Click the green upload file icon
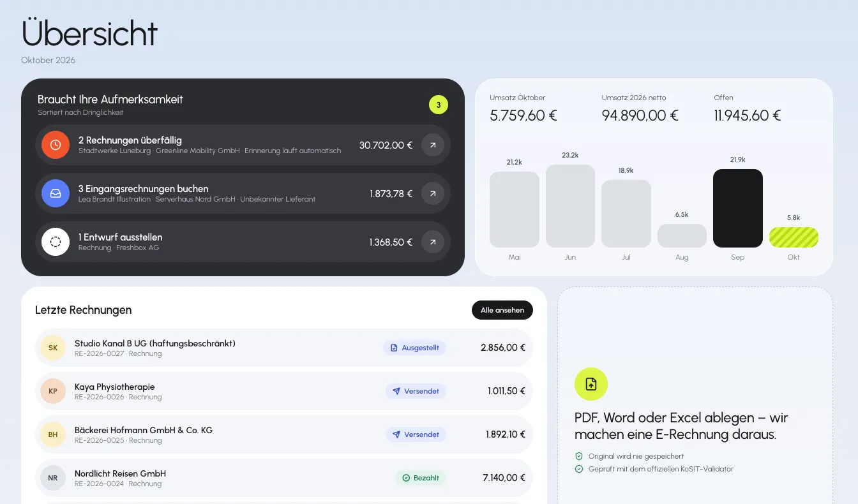 click(x=591, y=384)
